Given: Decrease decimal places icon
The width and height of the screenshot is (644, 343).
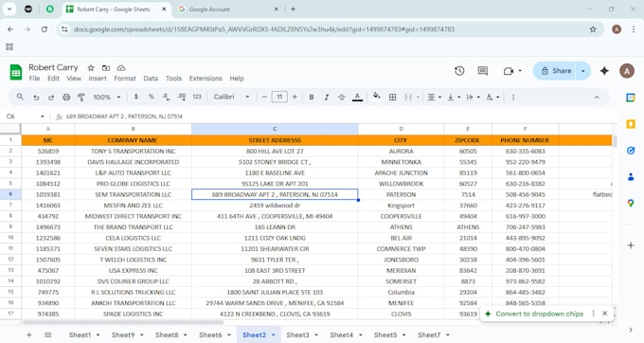Looking at the screenshot, I should (x=166, y=97).
